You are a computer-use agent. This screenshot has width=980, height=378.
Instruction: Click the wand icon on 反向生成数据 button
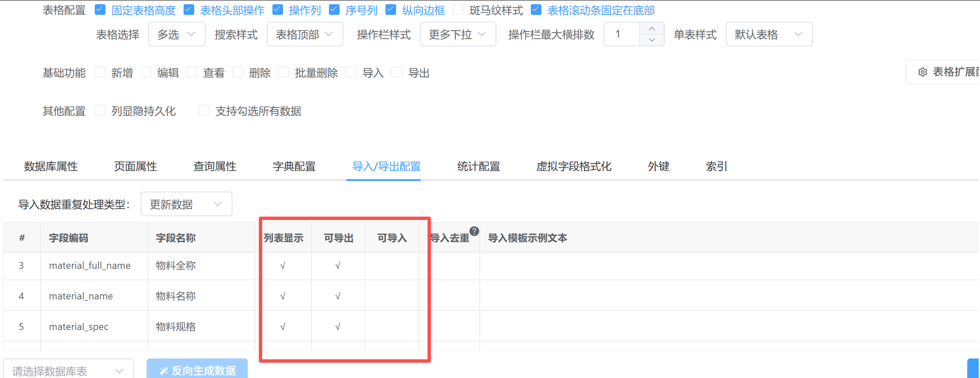(164, 371)
